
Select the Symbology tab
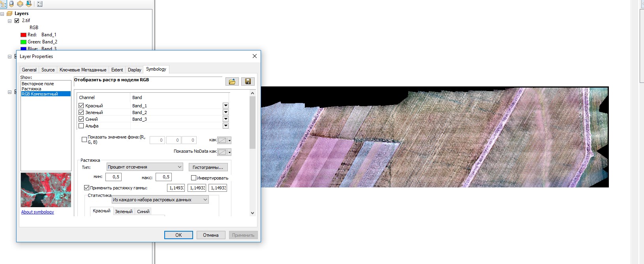pos(156,69)
